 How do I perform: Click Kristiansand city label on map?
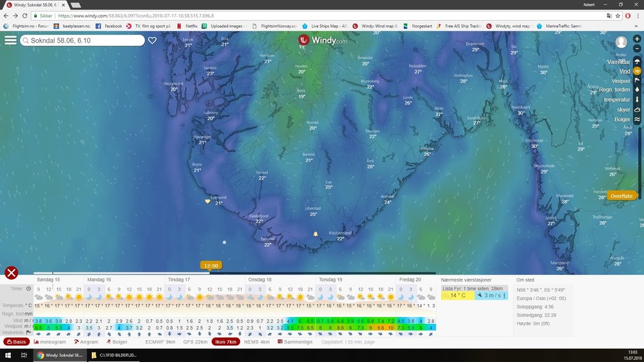tap(340, 233)
